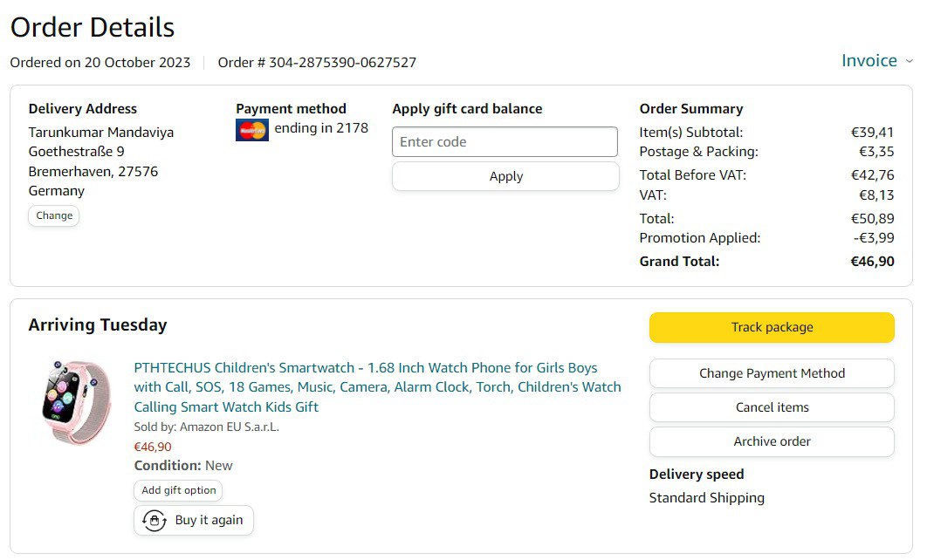Image resolution: width=927 pixels, height=560 pixels.
Task: Open Change Payment Method
Action: coord(772,373)
